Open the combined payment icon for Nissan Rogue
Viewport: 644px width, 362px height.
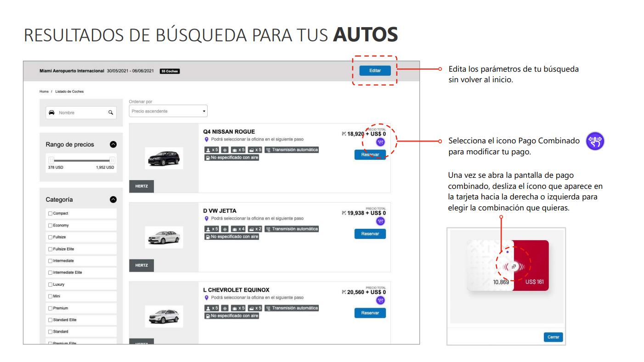[380, 142]
